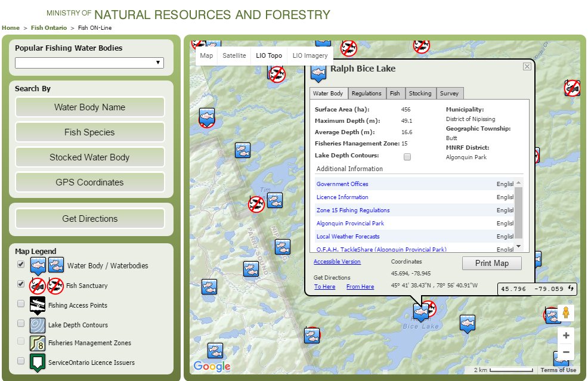Screen dimensions: 588x381
Task: Search by Water Body Name
Action: (x=89, y=107)
